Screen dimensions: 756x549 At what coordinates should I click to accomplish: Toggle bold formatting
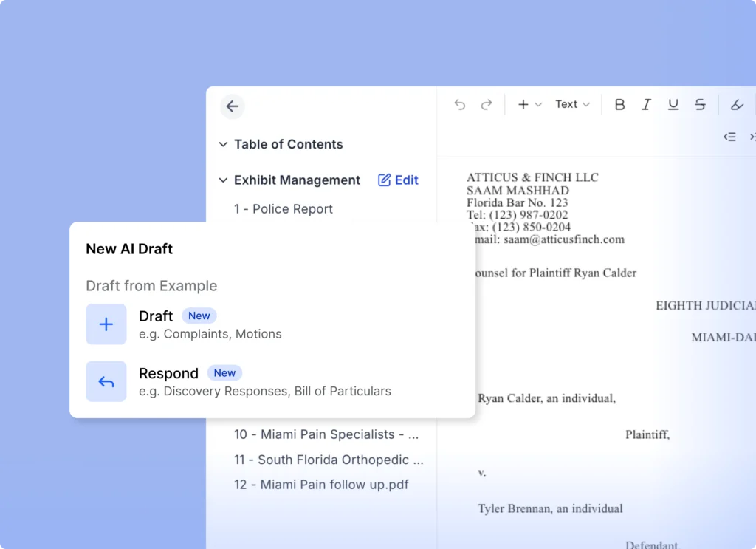(619, 105)
